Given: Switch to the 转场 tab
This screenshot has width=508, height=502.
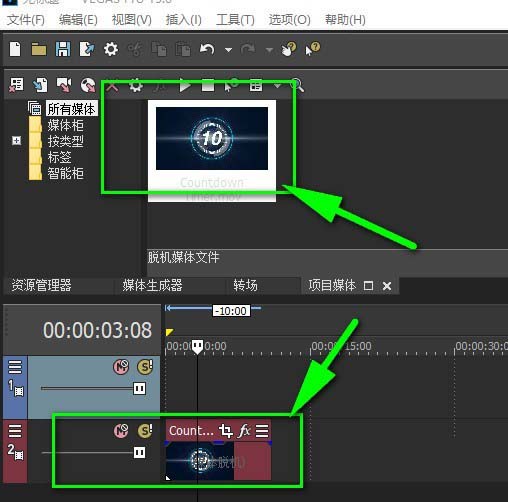Looking at the screenshot, I should tap(245, 285).
